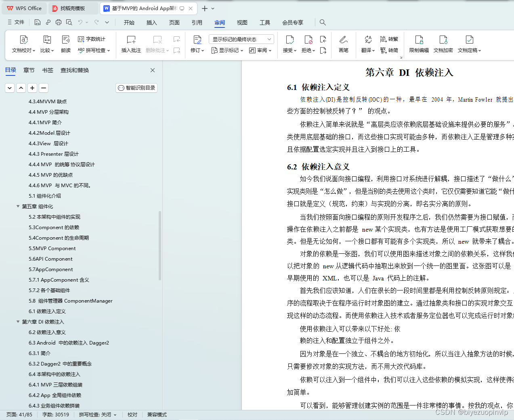Convert text with 转繁 button
Viewport: 514px width, 420px height.
(x=389, y=39)
